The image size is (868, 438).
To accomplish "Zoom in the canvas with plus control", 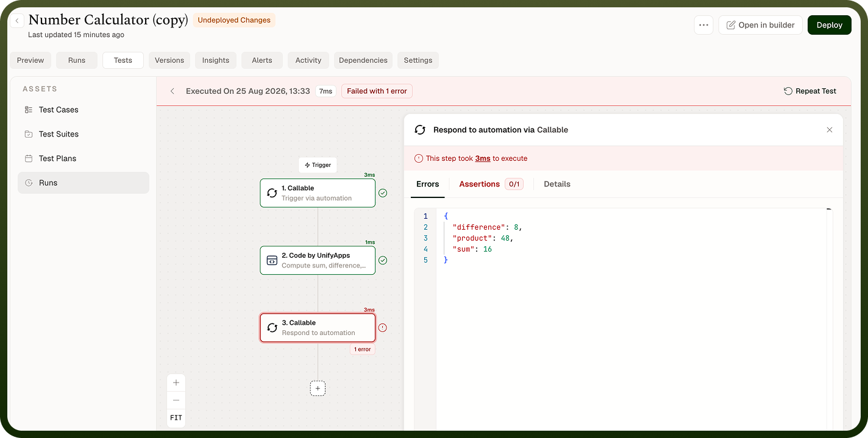I will pos(176,383).
